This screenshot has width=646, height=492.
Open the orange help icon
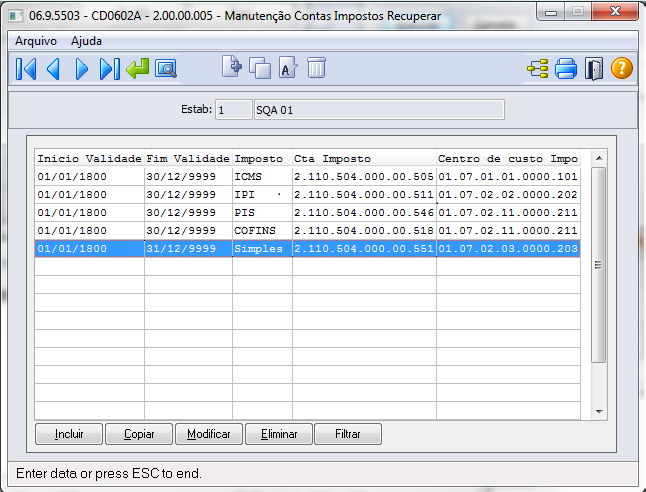pyautogui.click(x=622, y=68)
